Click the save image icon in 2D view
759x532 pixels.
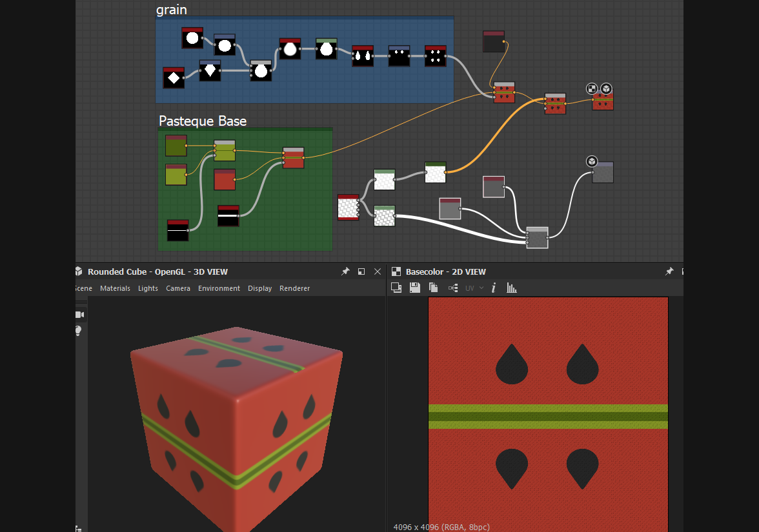point(414,288)
